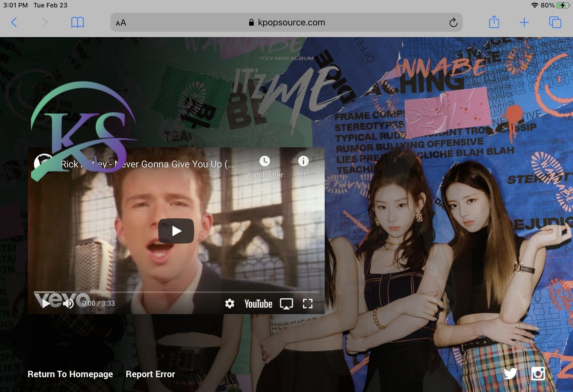The width and height of the screenshot is (573, 392).
Task: Cast the video with the AirPlay icon
Action: (x=286, y=304)
